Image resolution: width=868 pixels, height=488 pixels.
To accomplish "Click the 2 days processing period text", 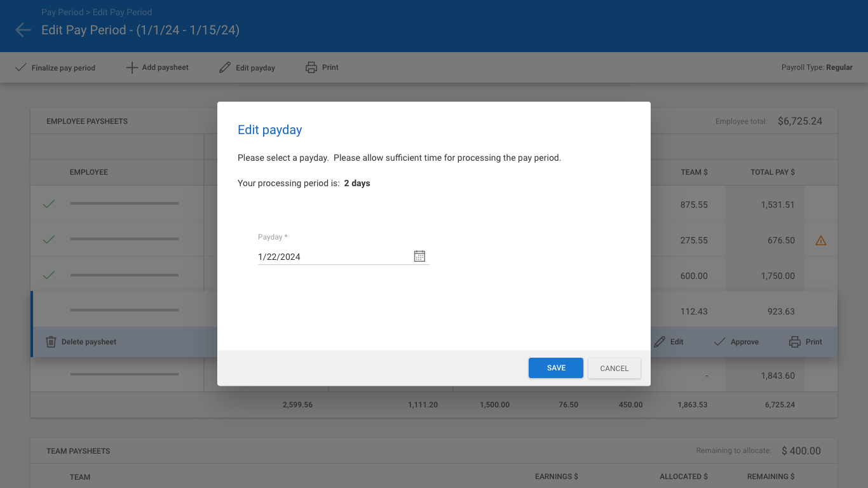I will click(357, 183).
